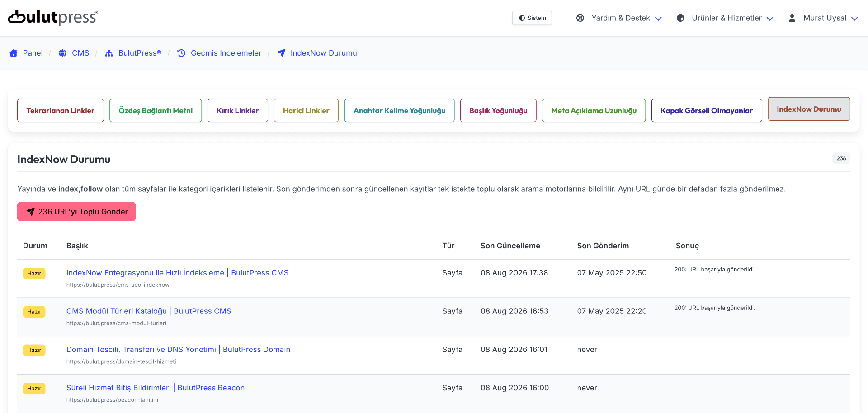Click the IndexNow Durumu breadcrumb link

point(324,53)
